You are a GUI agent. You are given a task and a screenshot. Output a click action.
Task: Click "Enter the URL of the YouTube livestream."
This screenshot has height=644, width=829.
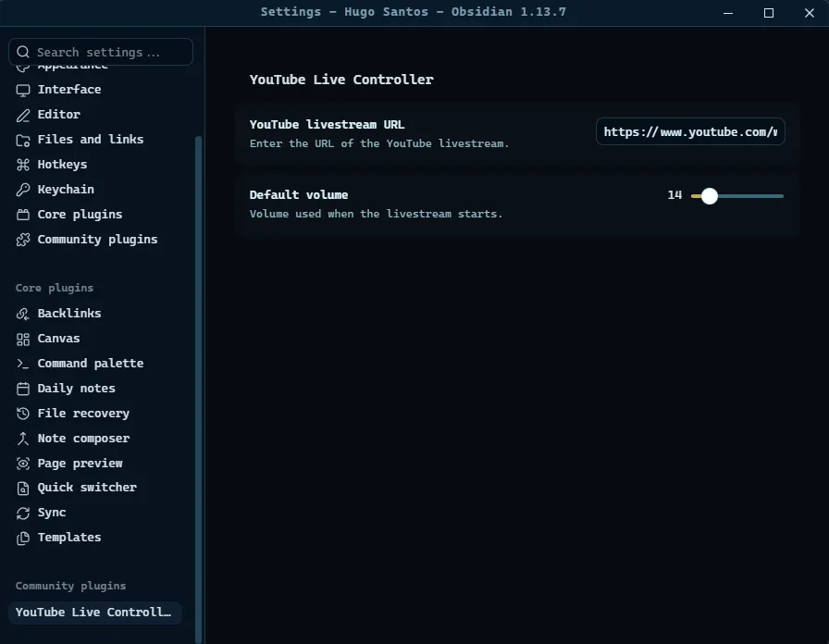(379, 143)
